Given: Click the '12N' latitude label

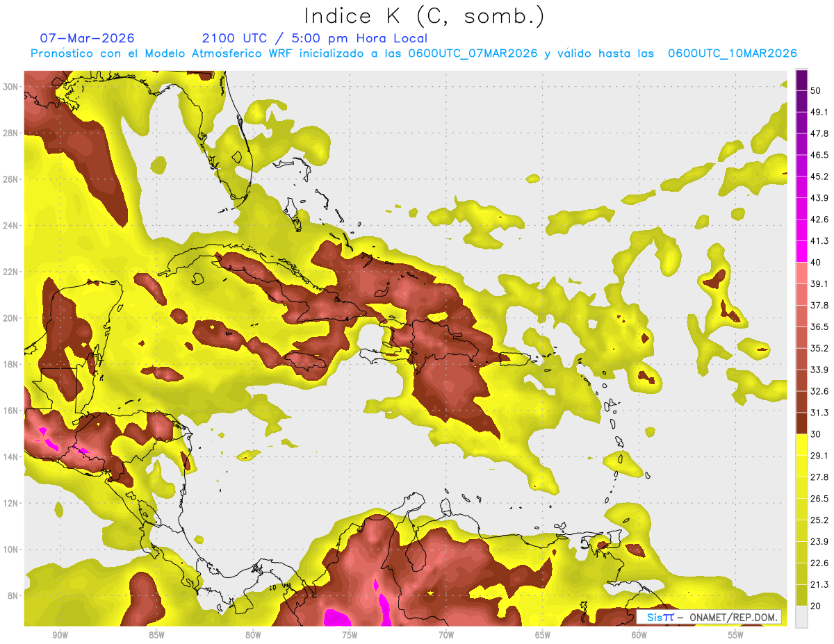Looking at the screenshot, I should [10, 503].
